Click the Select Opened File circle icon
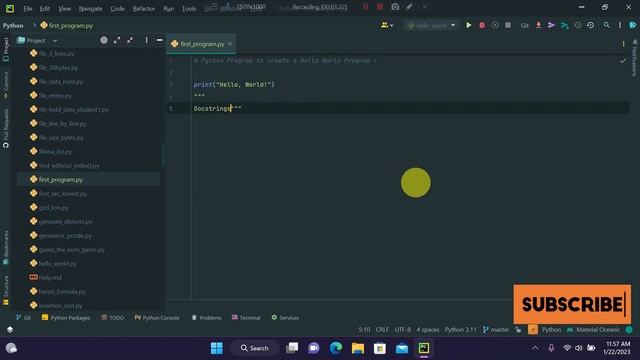Image resolution: width=640 pixels, height=360 pixels. tap(104, 40)
